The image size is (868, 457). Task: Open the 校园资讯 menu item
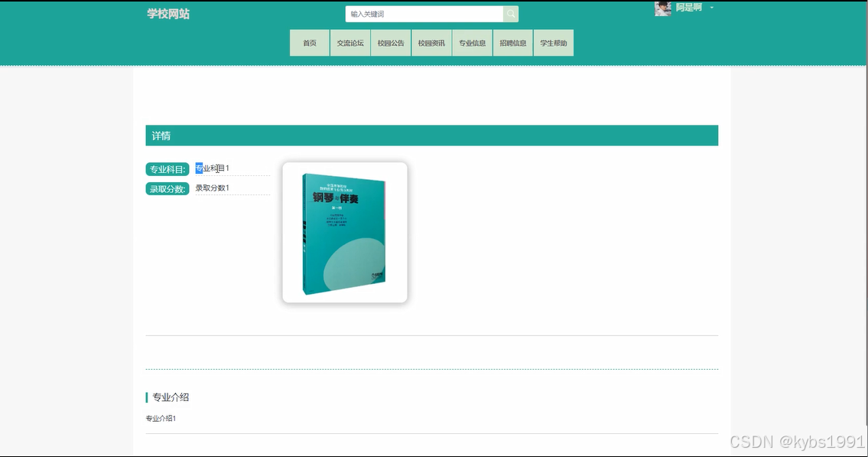pyautogui.click(x=431, y=43)
